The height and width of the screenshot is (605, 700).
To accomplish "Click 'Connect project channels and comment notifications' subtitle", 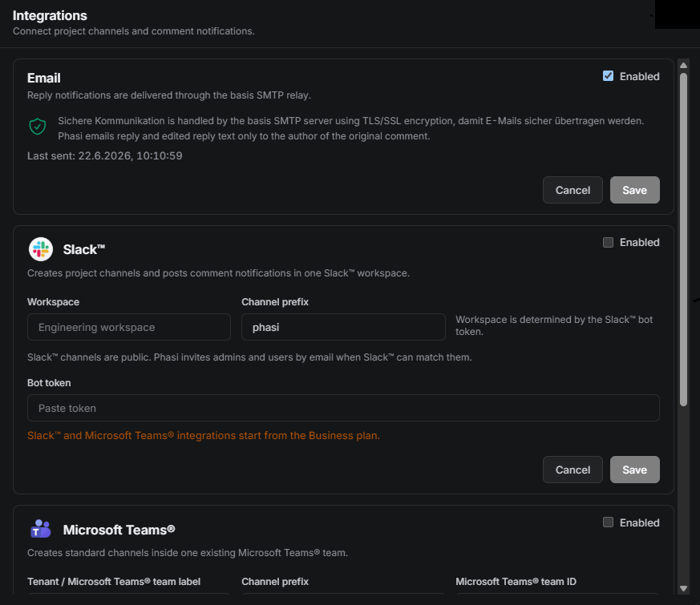I will (x=133, y=31).
